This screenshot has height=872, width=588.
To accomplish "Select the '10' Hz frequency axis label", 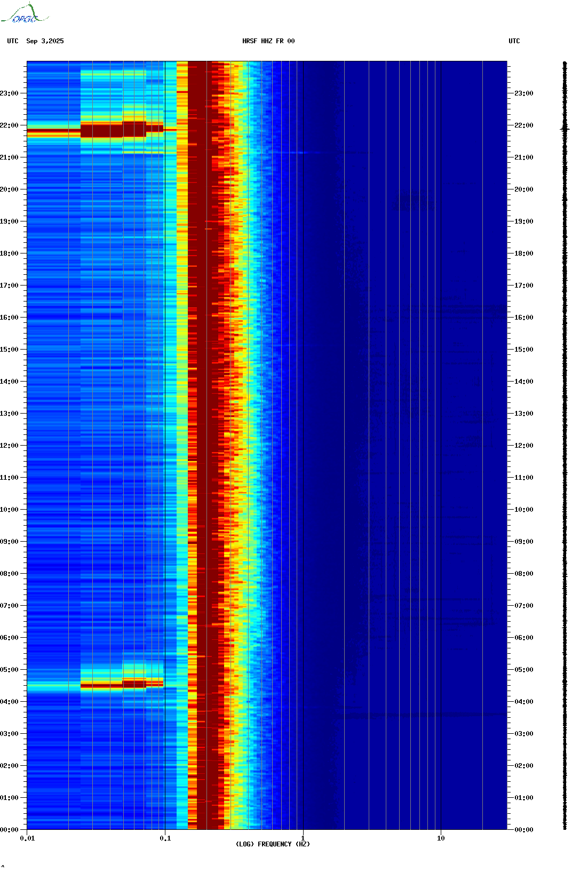I will point(441,838).
